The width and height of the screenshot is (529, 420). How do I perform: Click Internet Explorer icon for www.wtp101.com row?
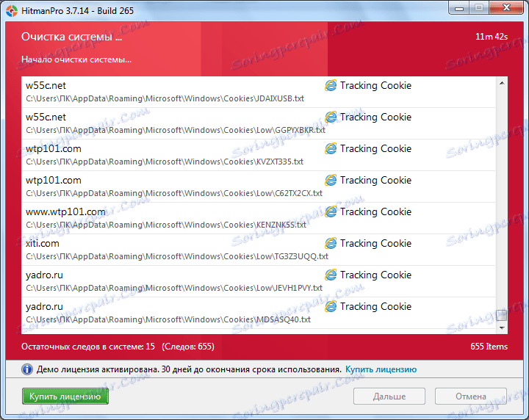tap(331, 212)
